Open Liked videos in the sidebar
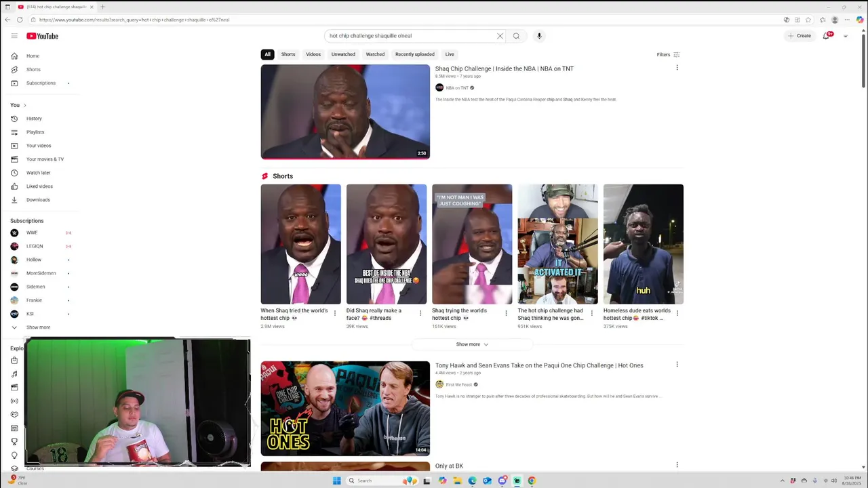This screenshot has height=488, width=868. pos(41,186)
